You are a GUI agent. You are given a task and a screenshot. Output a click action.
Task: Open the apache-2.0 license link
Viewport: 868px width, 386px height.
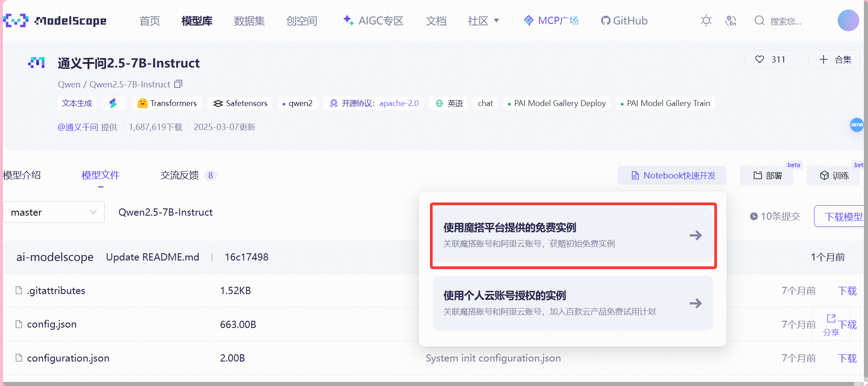pos(399,103)
